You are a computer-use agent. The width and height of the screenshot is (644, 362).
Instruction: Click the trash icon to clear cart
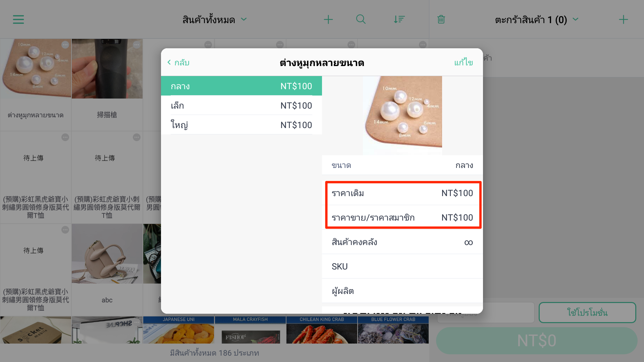point(441,19)
